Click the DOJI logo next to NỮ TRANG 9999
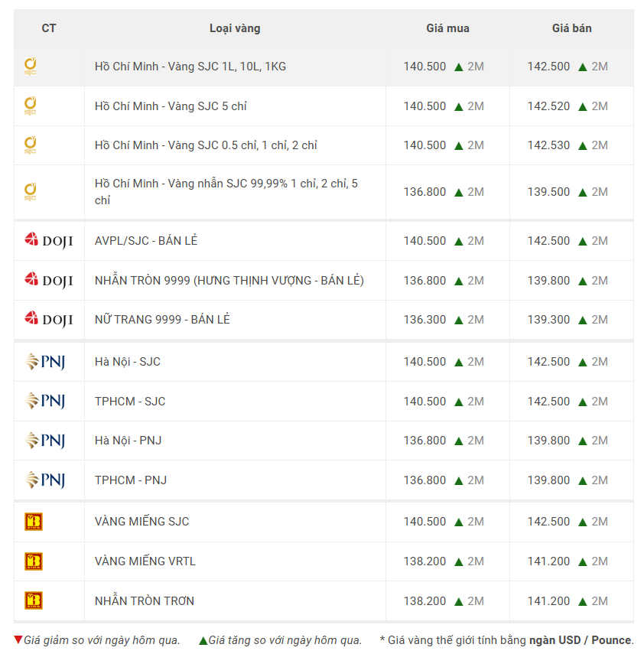 pyautogui.click(x=48, y=320)
